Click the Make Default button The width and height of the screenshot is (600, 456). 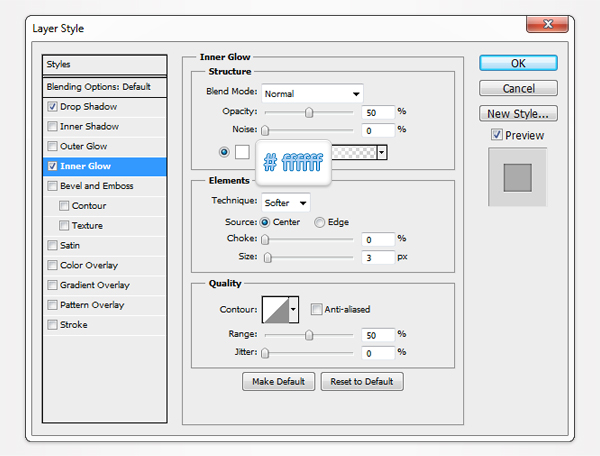point(279,382)
